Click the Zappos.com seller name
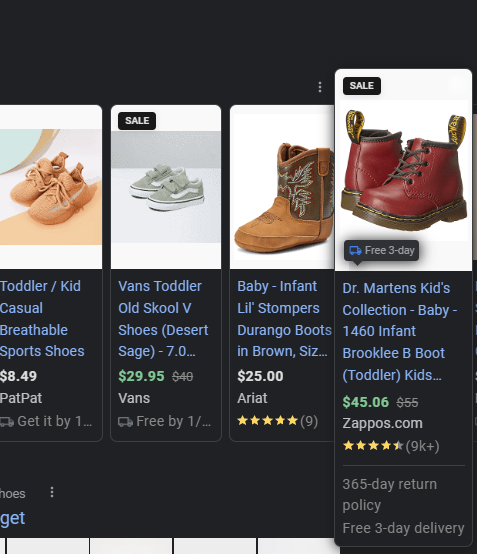 click(382, 423)
